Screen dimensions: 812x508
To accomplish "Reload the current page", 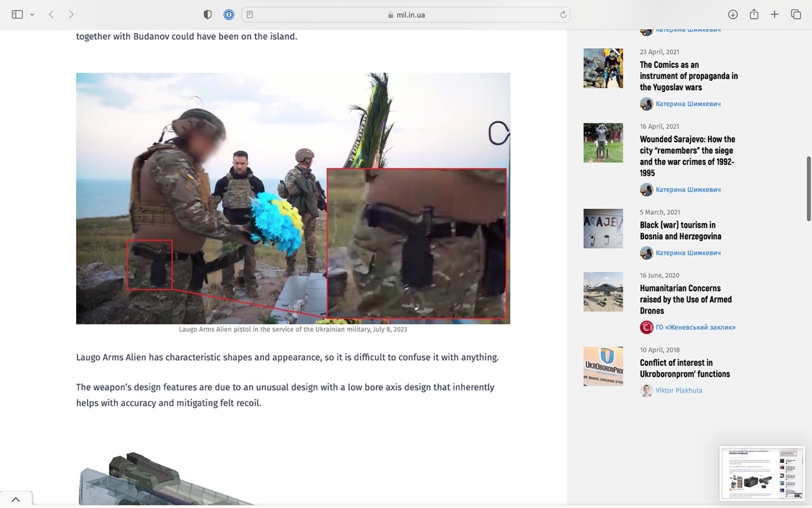I will (x=563, y=15).
